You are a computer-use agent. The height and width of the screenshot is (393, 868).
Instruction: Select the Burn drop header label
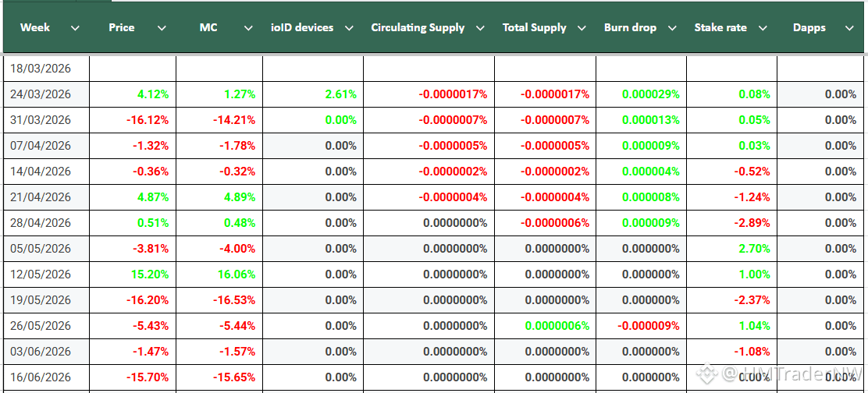click(631, 27)
